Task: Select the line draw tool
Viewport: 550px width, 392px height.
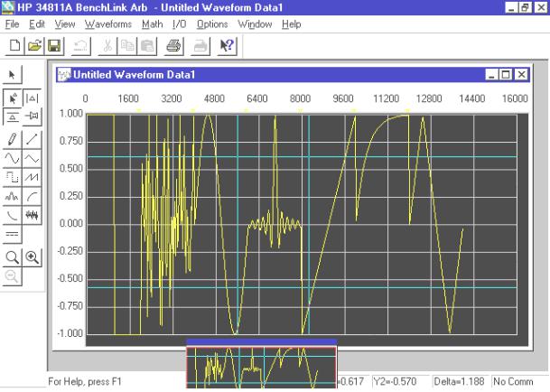Action: (x=32, y=139)
